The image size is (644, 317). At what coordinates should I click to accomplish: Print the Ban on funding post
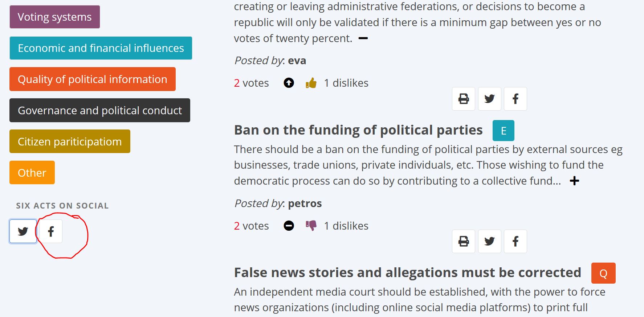(x=463, y=241)
